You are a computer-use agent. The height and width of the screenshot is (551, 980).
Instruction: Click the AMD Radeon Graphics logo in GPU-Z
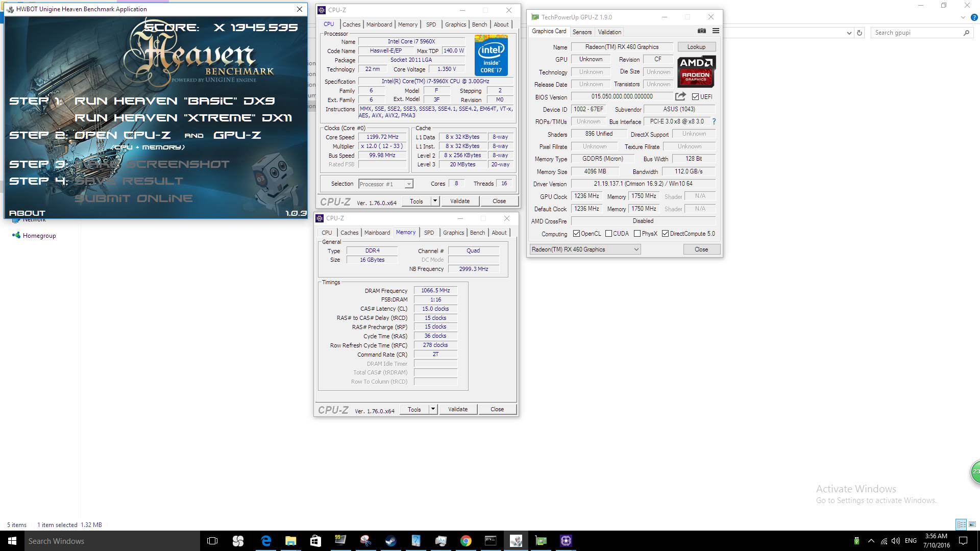point(696,71)
